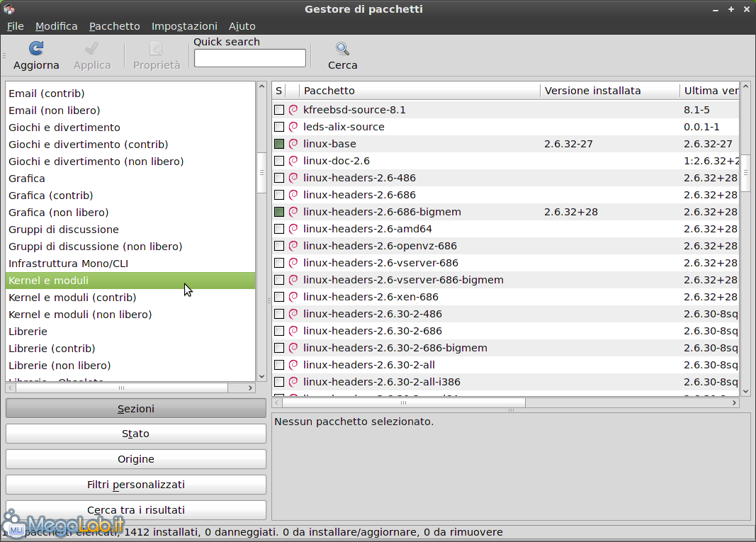Click the Proprietà toolbar icon
Screen dimensions: 756x542
point(157,49)
